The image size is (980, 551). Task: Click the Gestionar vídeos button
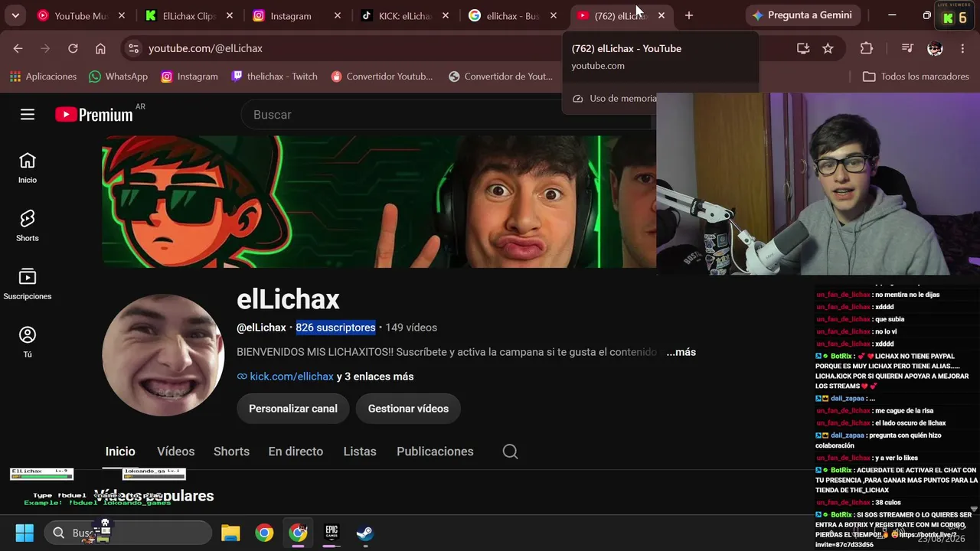tap(408, 409)
